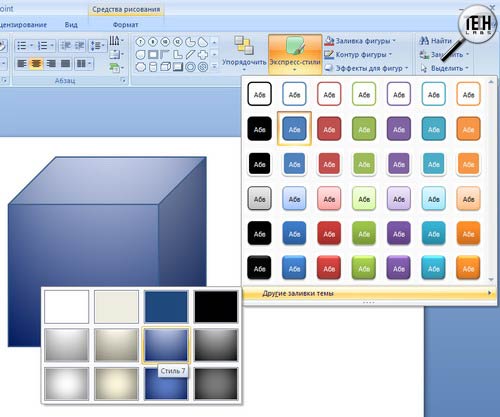Toggle align text left
This screenshot has height=417, width=500.
click(22, 64)
